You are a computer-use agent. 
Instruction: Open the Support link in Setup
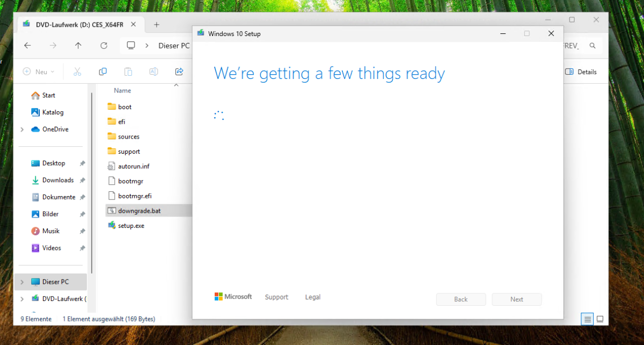[276, 297]
